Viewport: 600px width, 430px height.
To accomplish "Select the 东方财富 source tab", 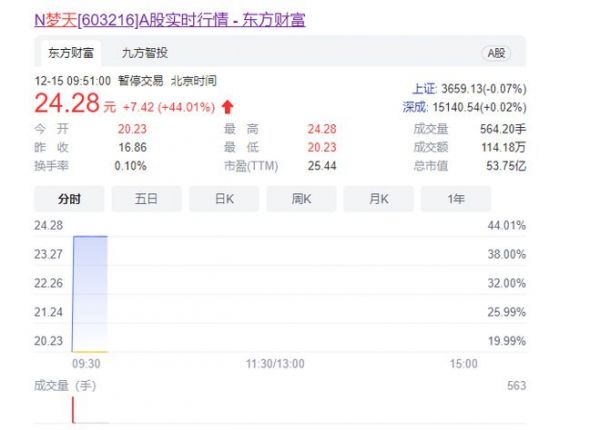I will [68, 53].
